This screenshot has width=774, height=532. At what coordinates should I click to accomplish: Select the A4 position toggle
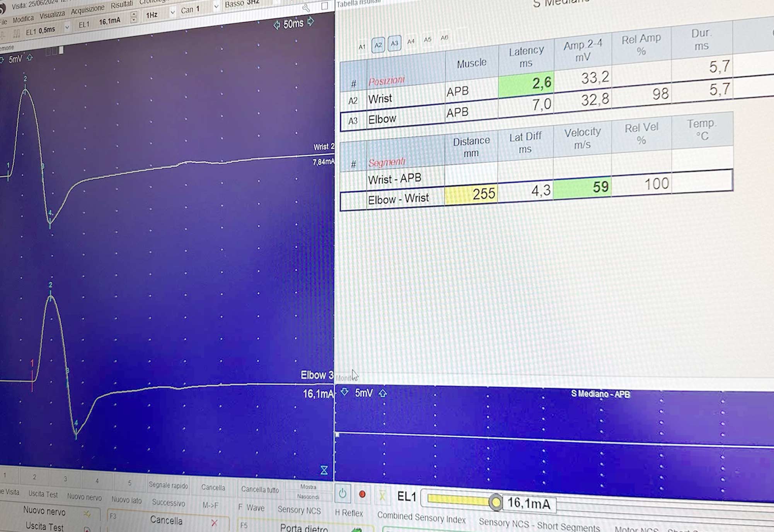click(411, 41)
